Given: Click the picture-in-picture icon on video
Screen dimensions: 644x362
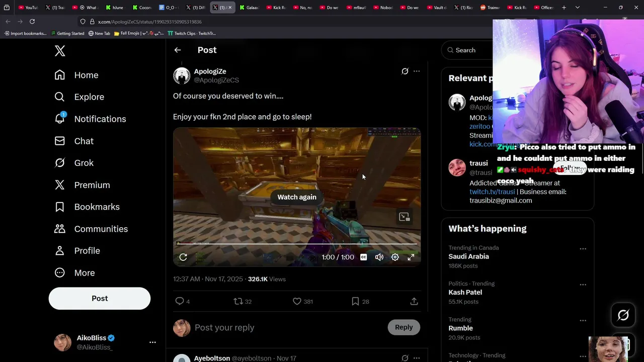Looking at the screenshot, I should (x=404, y=217).
